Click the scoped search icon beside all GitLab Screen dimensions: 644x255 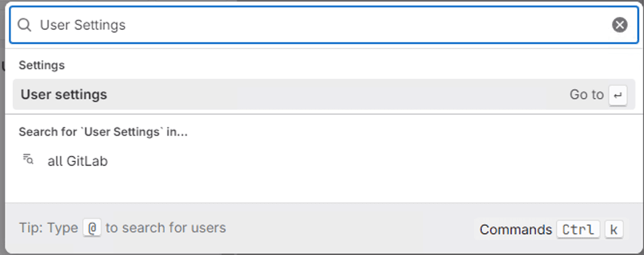click(x=28, y=160)
